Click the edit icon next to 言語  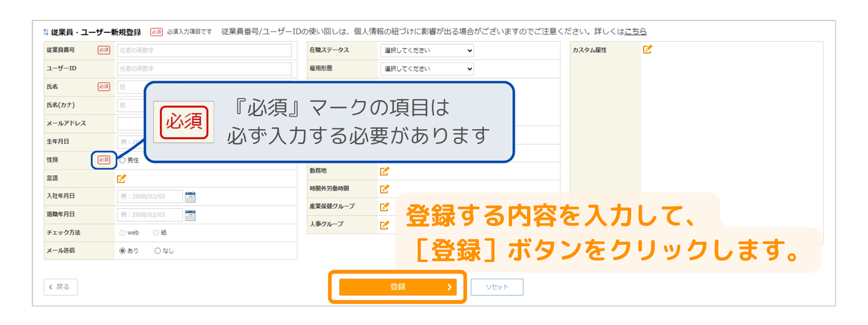pos(121,178)
